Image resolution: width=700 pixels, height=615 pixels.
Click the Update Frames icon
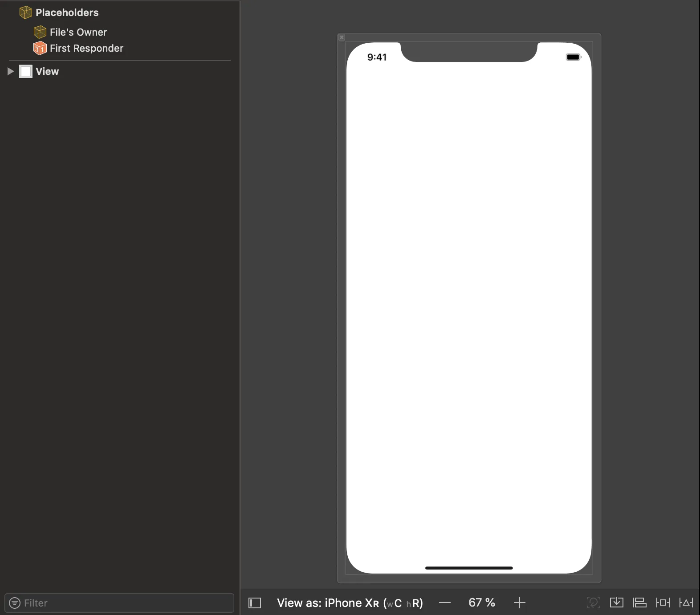(594, 603)
